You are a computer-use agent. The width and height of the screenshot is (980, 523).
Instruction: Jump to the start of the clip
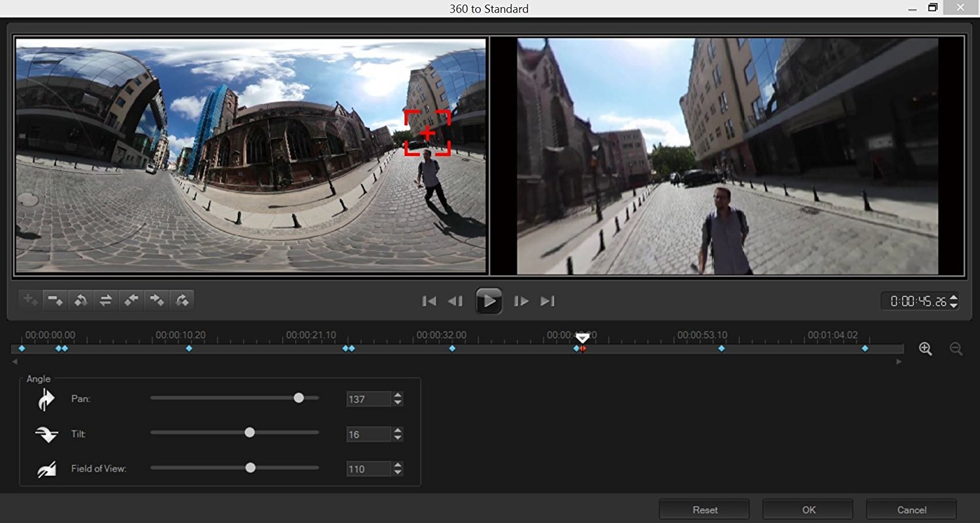[429, 301]
